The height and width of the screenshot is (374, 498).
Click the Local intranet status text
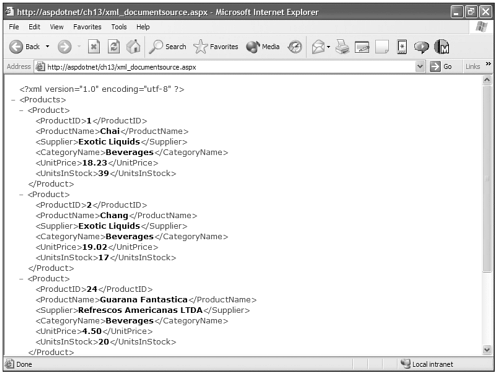433,364
